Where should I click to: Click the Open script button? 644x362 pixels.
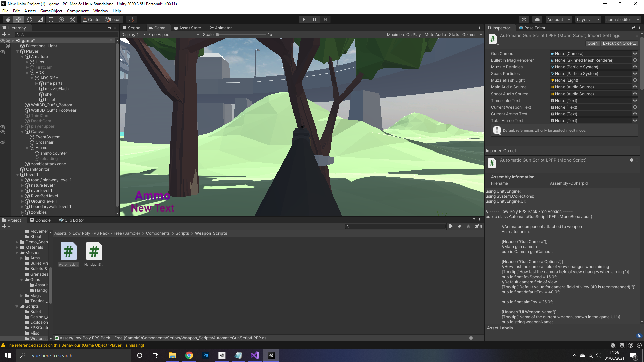coord(592,43)
